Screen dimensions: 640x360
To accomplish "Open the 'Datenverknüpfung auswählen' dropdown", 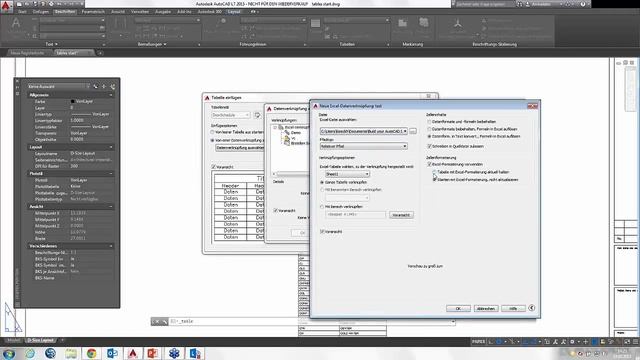I will [240, 147].
